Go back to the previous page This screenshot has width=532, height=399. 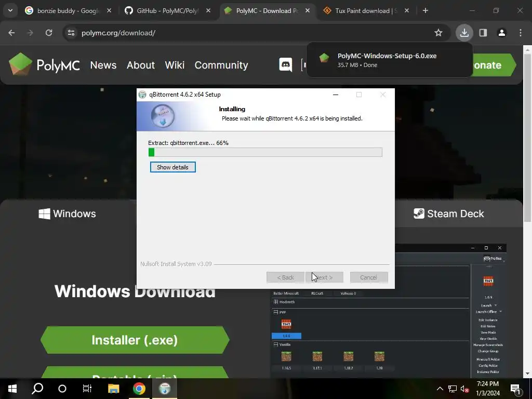click(11, 33)
